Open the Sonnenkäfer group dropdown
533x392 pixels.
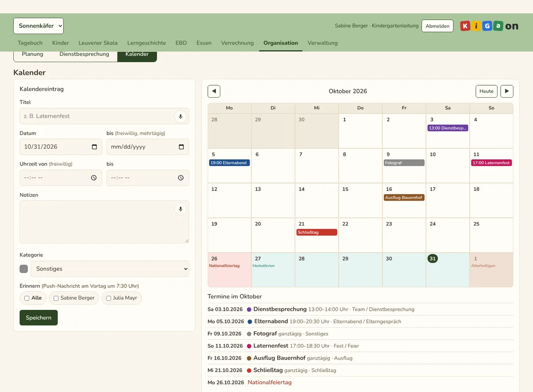[x=38, y=26]
